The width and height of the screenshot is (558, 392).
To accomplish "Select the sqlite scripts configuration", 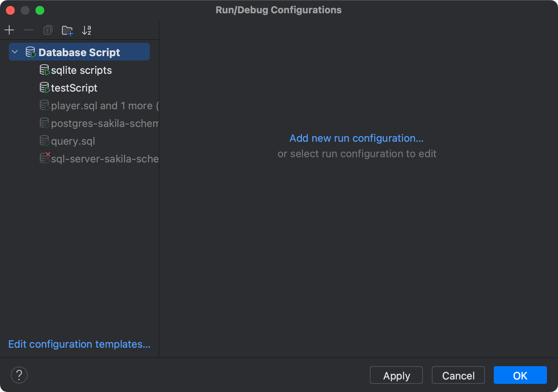I will click(x=82, y=70).
